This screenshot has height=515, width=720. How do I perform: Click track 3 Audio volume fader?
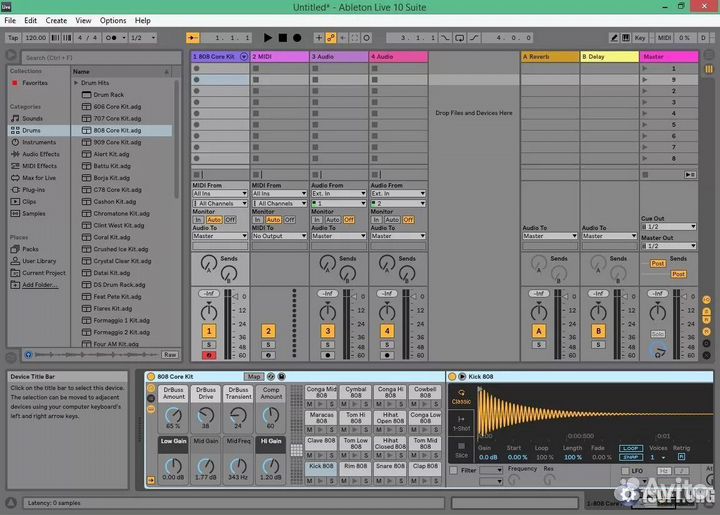355,297
